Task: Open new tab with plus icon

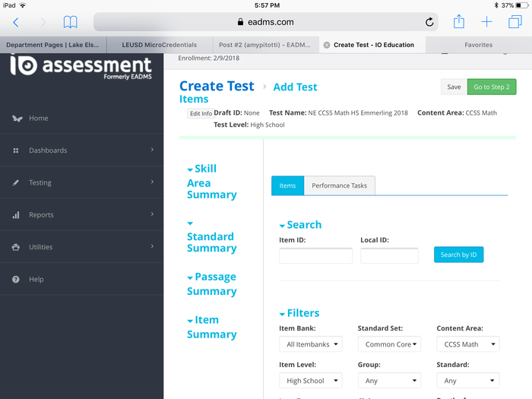Action: click(487, 22)
